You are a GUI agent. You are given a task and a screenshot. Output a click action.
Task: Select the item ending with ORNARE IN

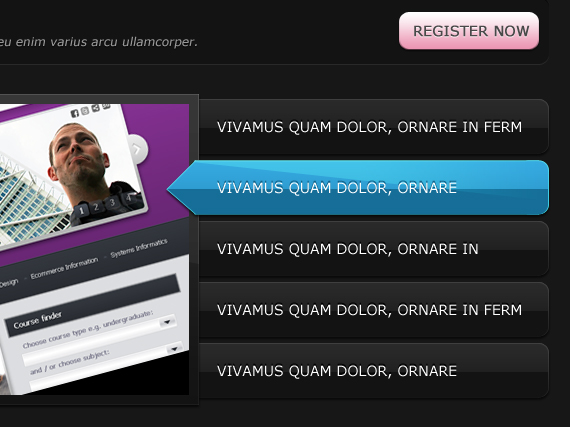[374, 249]
